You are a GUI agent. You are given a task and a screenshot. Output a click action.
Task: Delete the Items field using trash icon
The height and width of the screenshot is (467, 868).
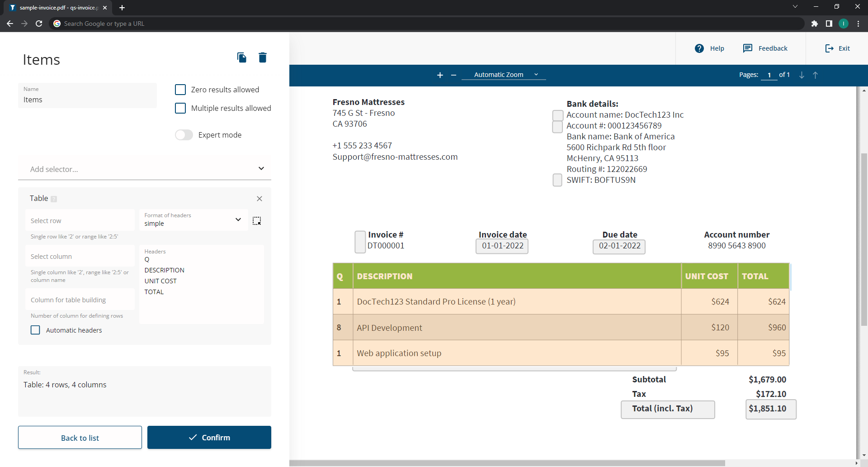click(x=262, y=57)
